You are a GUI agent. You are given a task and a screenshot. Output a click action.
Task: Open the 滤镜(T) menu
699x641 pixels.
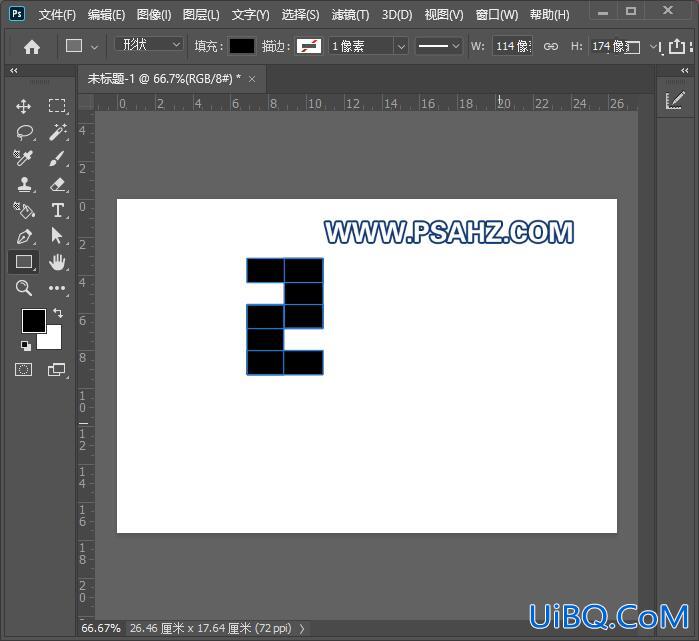(x=350, y=15)
